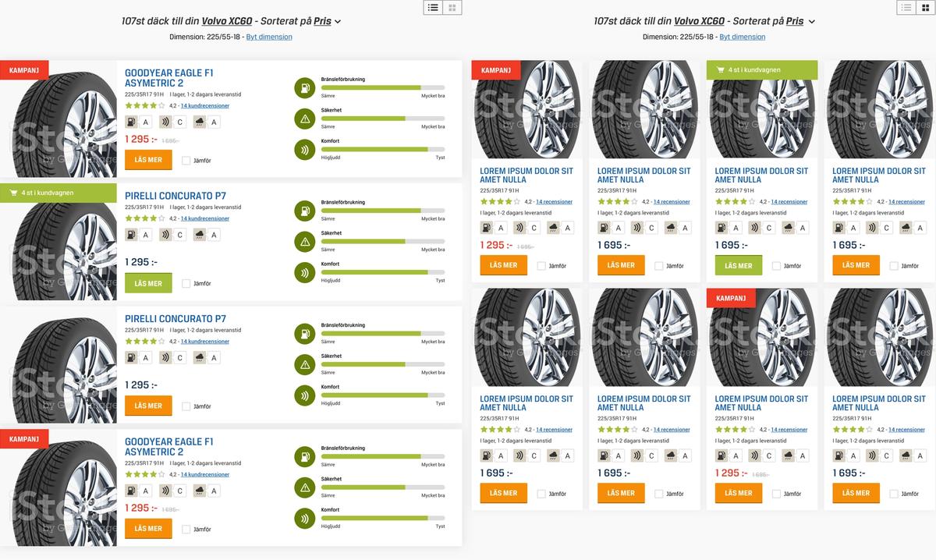The width and height of the screenshot is (936, 560).
Task: Open 14 recensioner on the green-button grid card
Action: coord(789,202)
